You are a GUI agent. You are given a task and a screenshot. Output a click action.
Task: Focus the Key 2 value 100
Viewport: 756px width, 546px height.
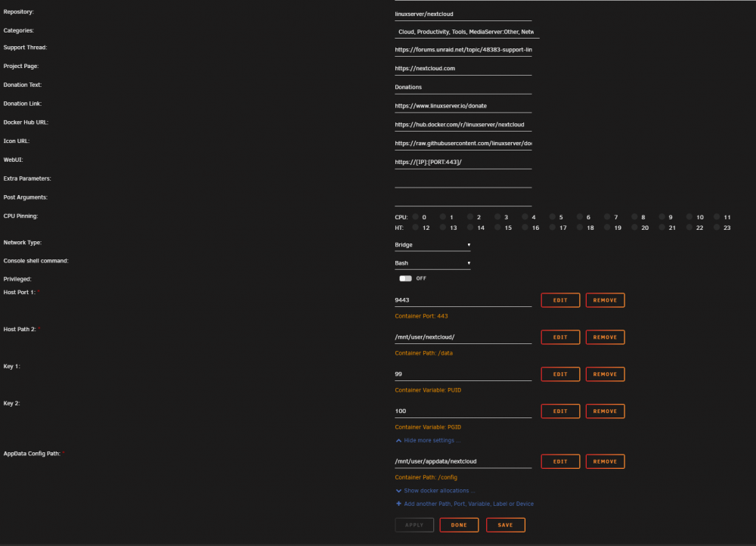point(463,411)
